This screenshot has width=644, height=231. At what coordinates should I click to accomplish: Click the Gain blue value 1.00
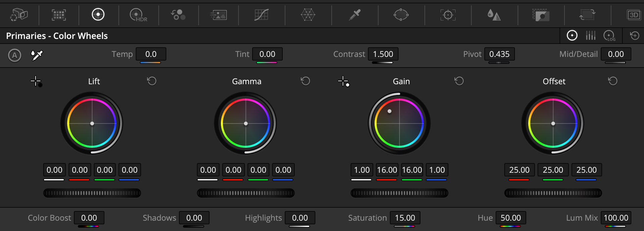(x=437, y=170)
